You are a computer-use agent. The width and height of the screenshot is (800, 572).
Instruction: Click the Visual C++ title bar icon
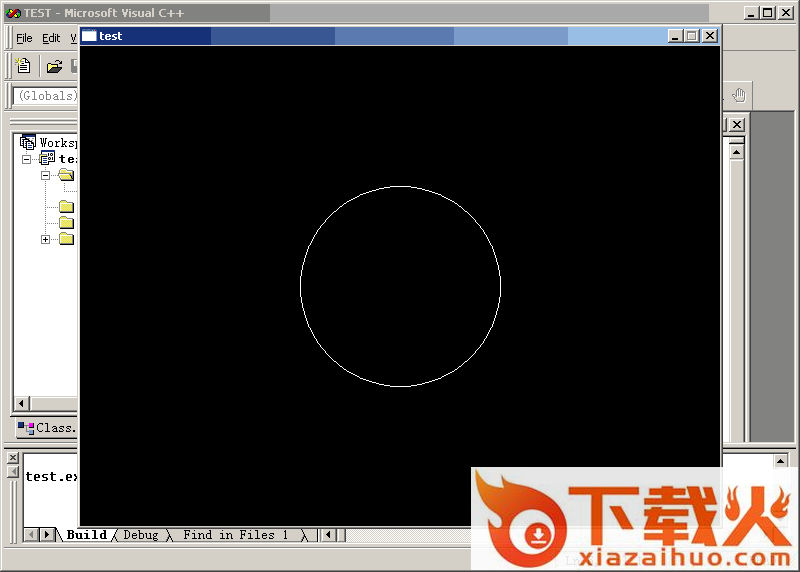coord(13,13)
